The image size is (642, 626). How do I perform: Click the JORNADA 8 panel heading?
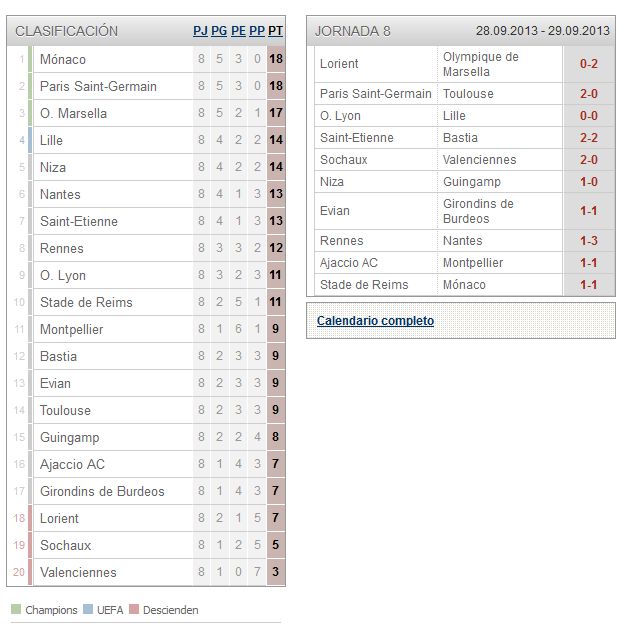[x=353, y=31]
